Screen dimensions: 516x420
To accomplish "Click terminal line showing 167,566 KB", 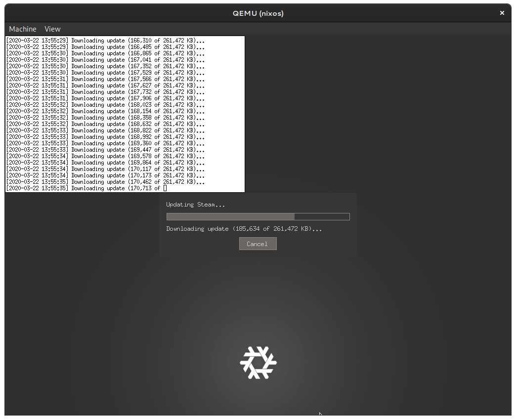I will (x=105, y=79).
